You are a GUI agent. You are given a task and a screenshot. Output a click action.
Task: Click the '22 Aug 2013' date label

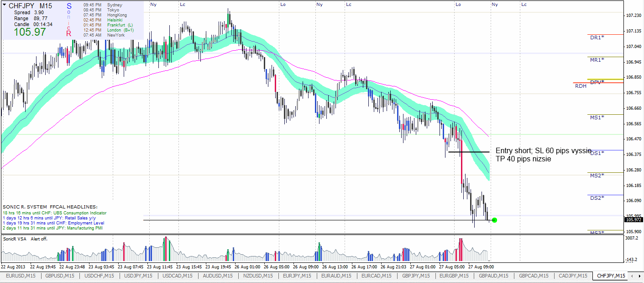(x=13, y=267)
